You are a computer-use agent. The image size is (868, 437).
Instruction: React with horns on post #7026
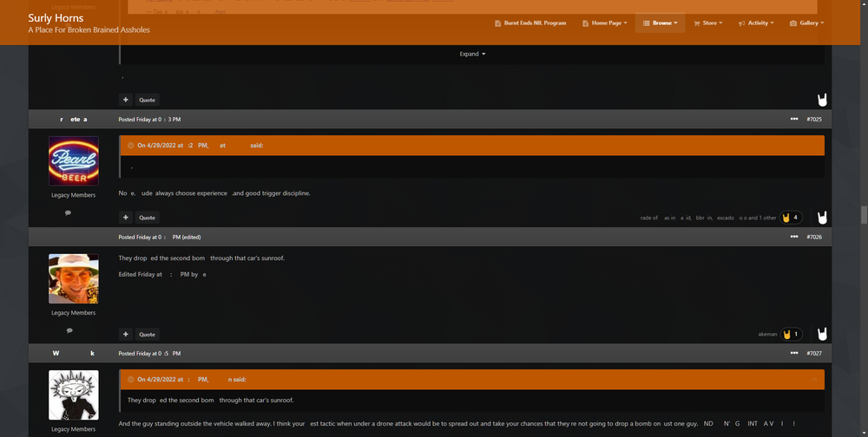(x=821, y=334)
